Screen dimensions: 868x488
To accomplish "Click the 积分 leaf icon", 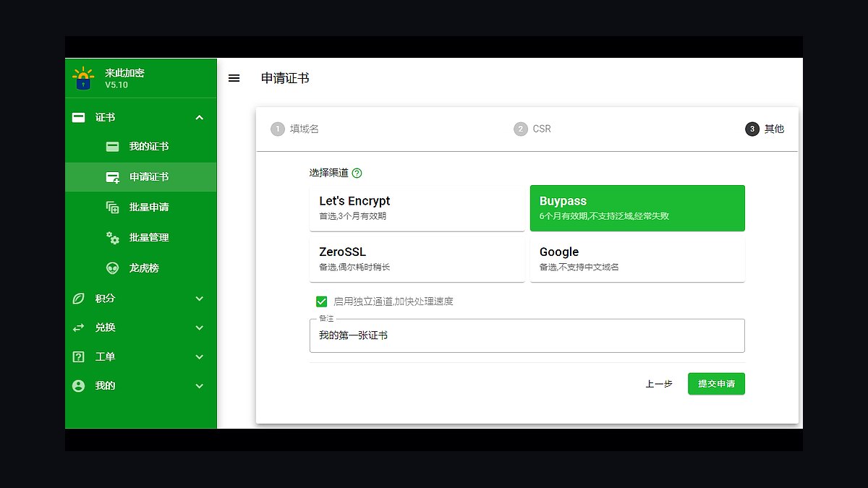I will click(x=79, y=299).
